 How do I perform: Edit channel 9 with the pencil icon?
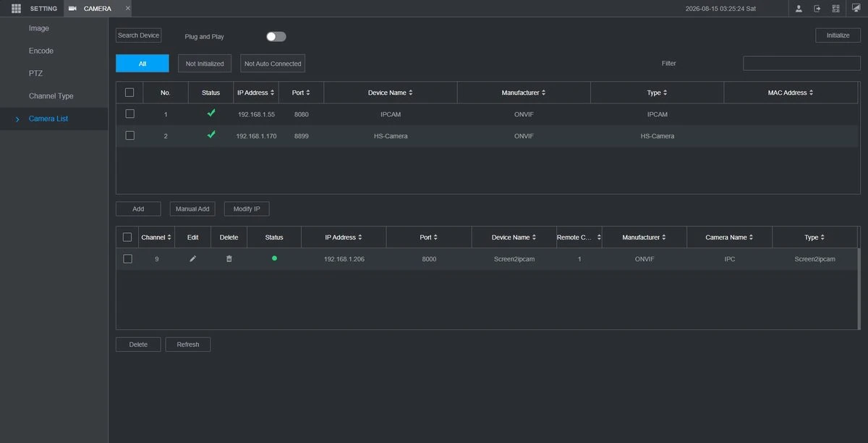[192, 258]
